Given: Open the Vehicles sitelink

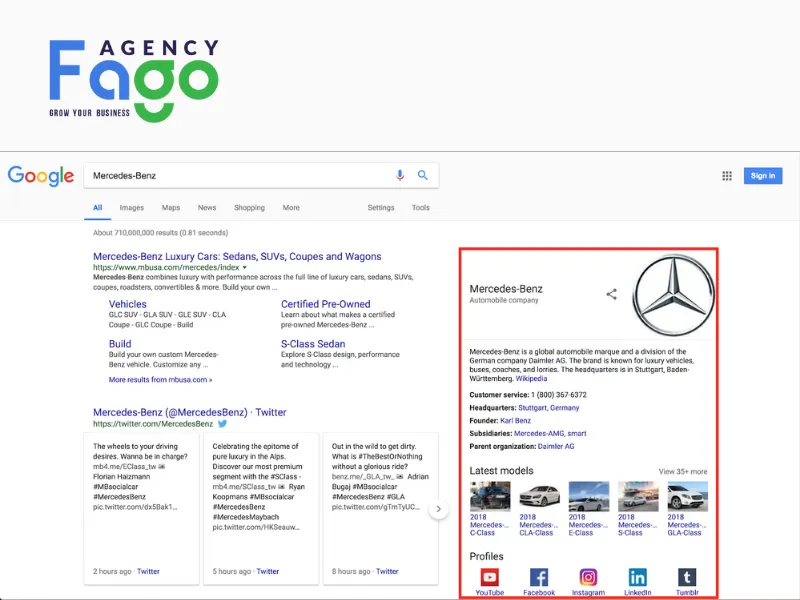Looking at the screenshot, I should (x=128, y=304).
